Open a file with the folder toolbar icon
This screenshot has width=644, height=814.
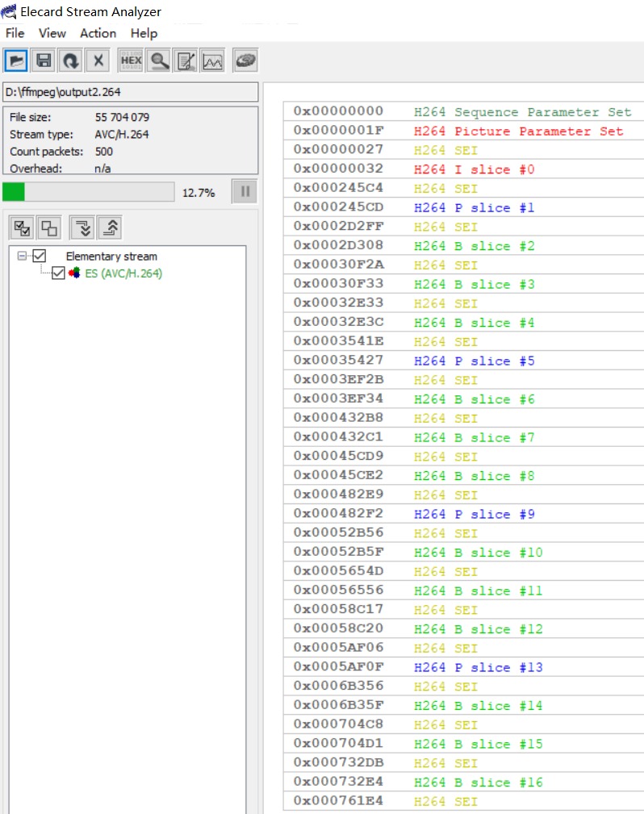(x=16, y=61)
